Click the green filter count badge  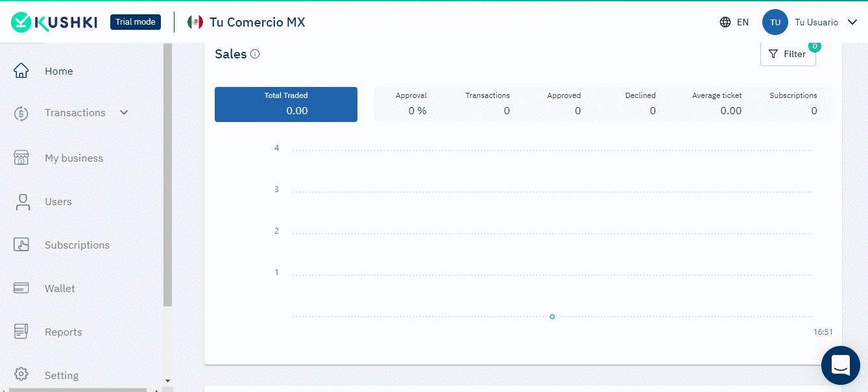pyautogui.click(x=815, y=46)
